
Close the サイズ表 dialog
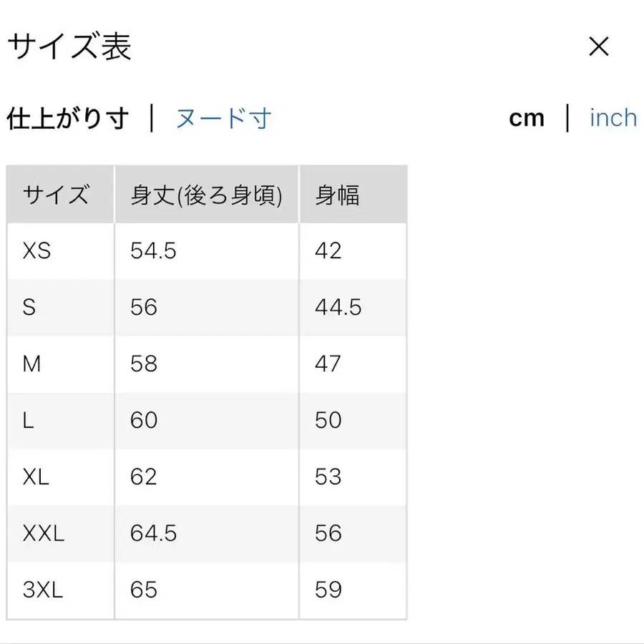(x=598, y=47)
